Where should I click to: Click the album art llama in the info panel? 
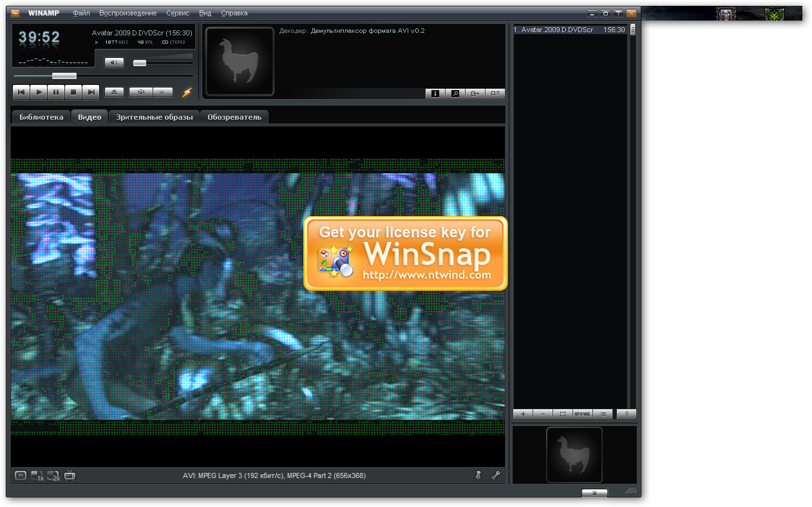click(240, 61)
